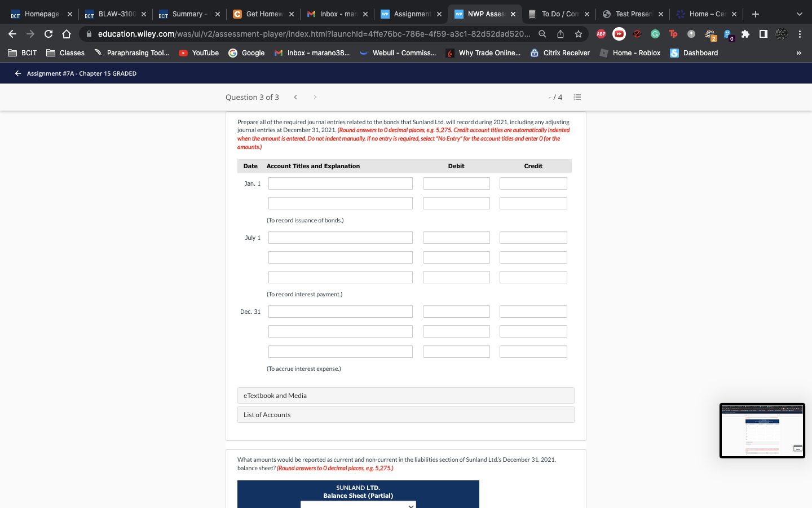Expand List of Accounts section
812x508 pixels.
406,415
